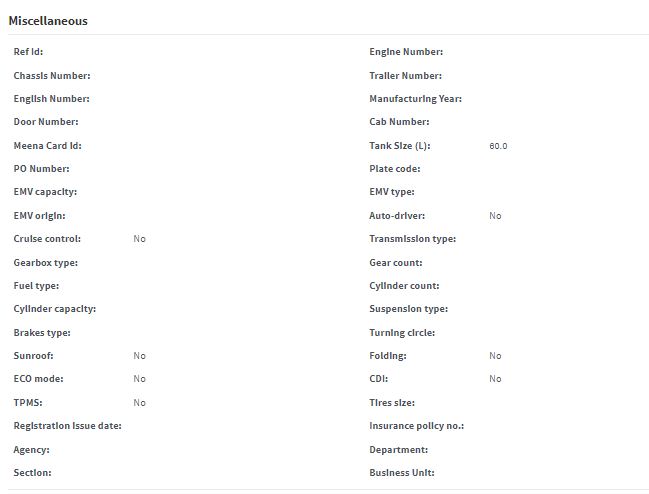This screenshot has height=494, width=649.
Task: Click the Business Unit label
Action: (x=402, y=472)
